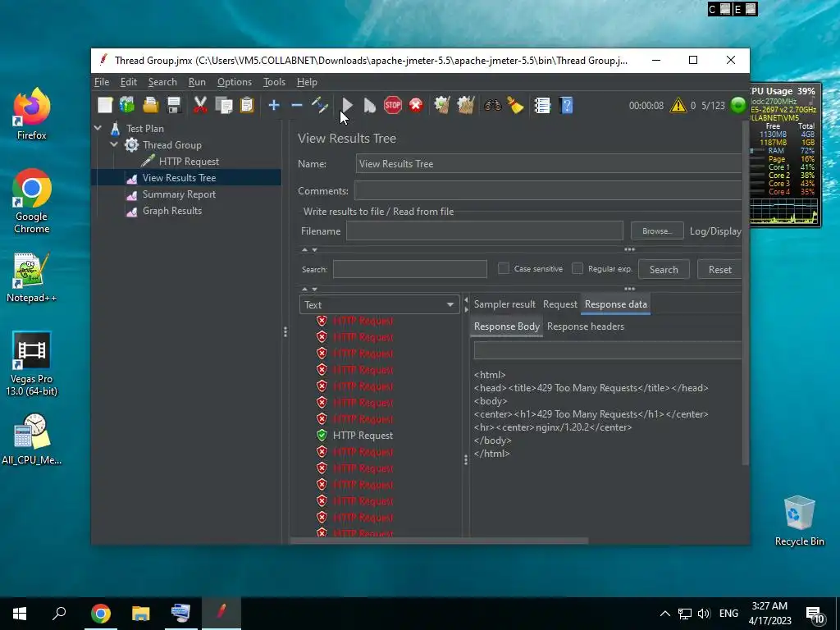This screenshot has width=840, height=630.
Task: Click the New test plan icon
Action: coord(105,105)
